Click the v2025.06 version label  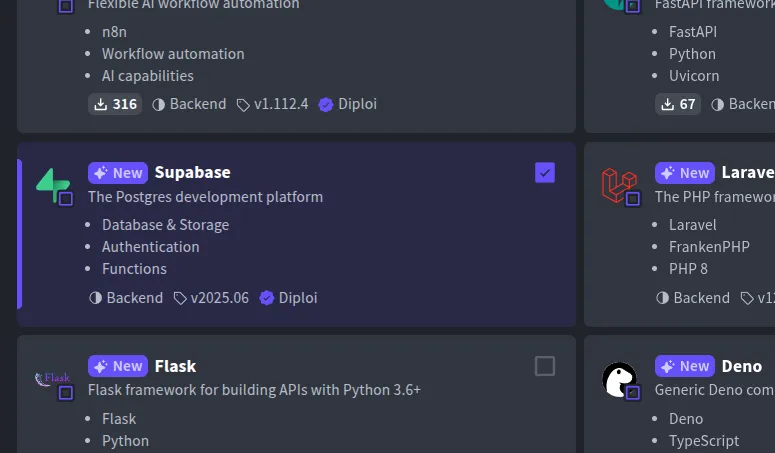click(x=220, y=298)
